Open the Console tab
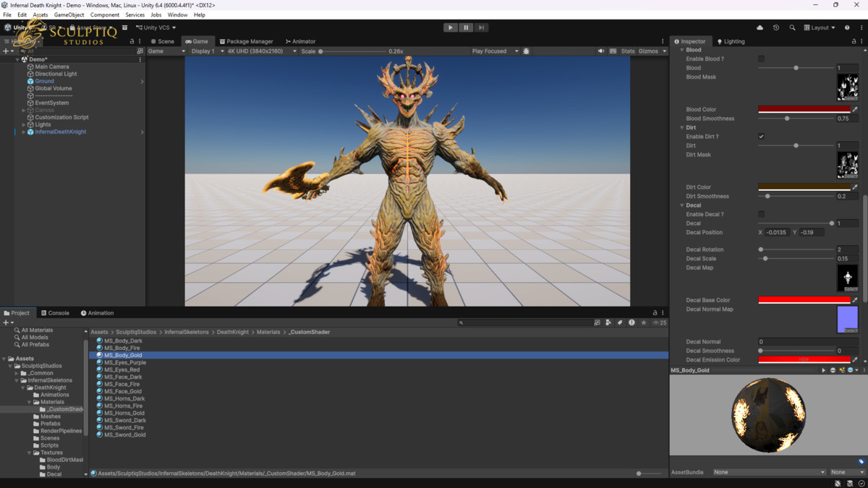The width and height of the screenshot is (868, 488). click(55, 313)
